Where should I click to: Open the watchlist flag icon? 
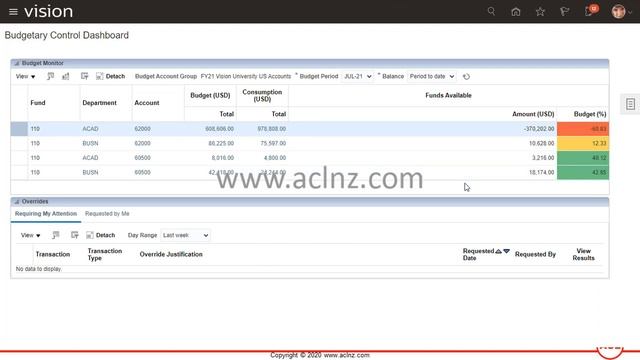pos(564,12)
